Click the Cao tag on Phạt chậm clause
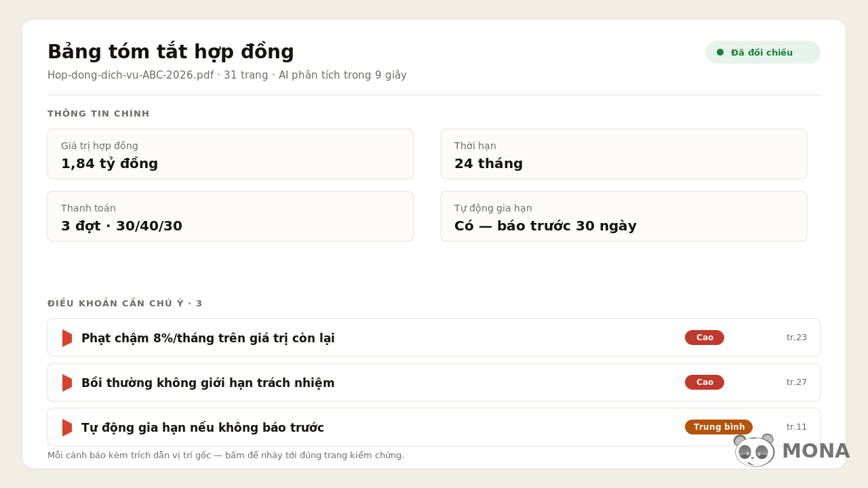The width and height of the screenshot is (868, 488). pos(705,338)
